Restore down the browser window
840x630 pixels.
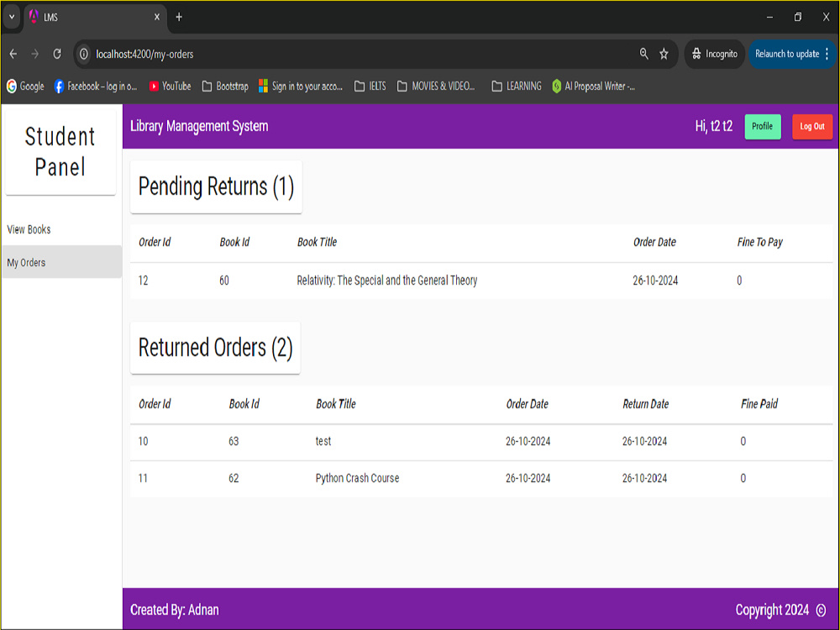(x=798, y=17)
